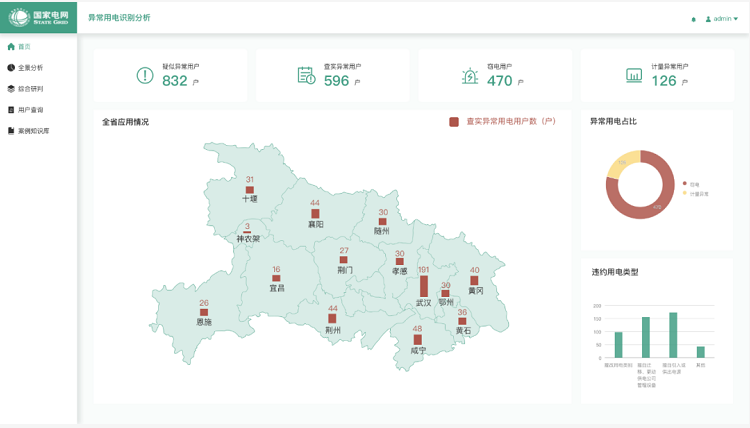Image resolution: width=750 pixels, height=428 pixels.
Task: Click the 用户查询 icon in sidebar
Action: [11, 110]
